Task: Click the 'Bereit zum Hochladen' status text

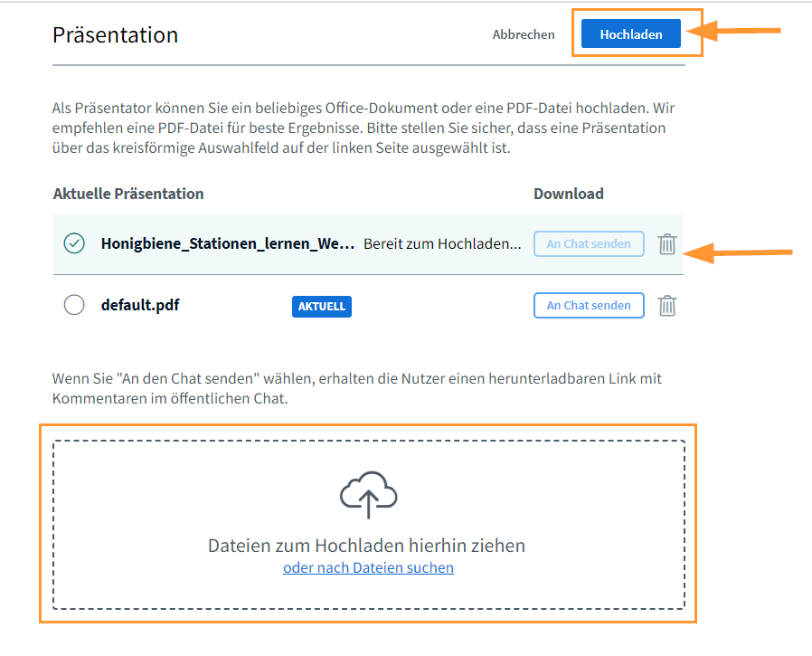Action: [x=442, y=244]
